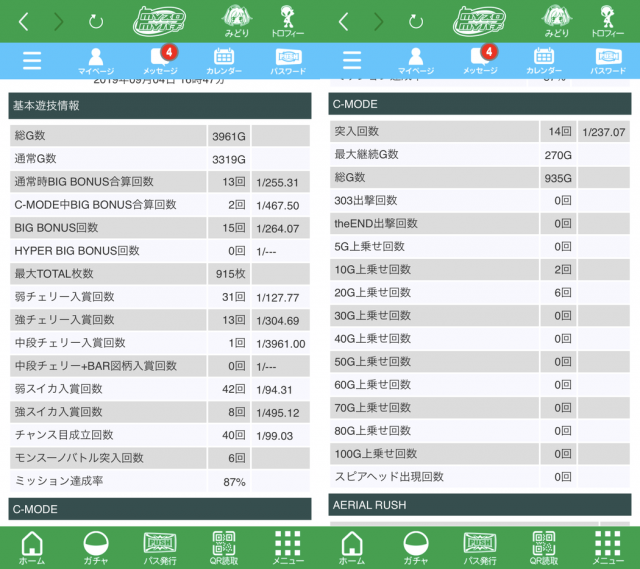The width and height of the screenshot is (640, 569).
Task: Go to ホーム in the left bottom bar
Action: 32,547
